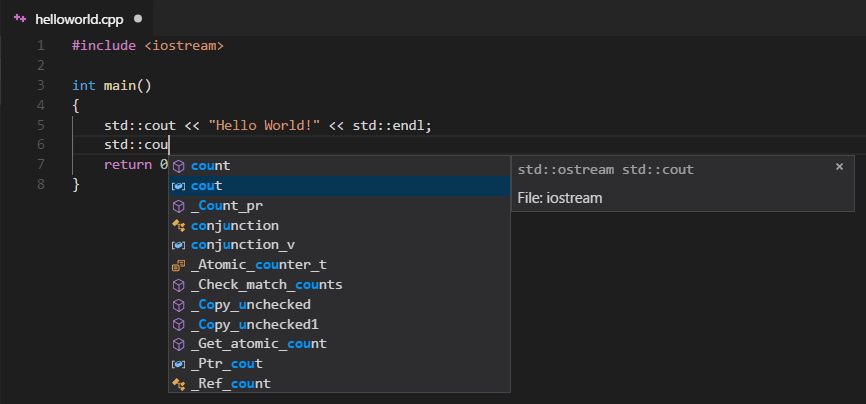
Task: Pick _Copy_unchecked from the autocomplete list
Action: (x=250, y=305)
